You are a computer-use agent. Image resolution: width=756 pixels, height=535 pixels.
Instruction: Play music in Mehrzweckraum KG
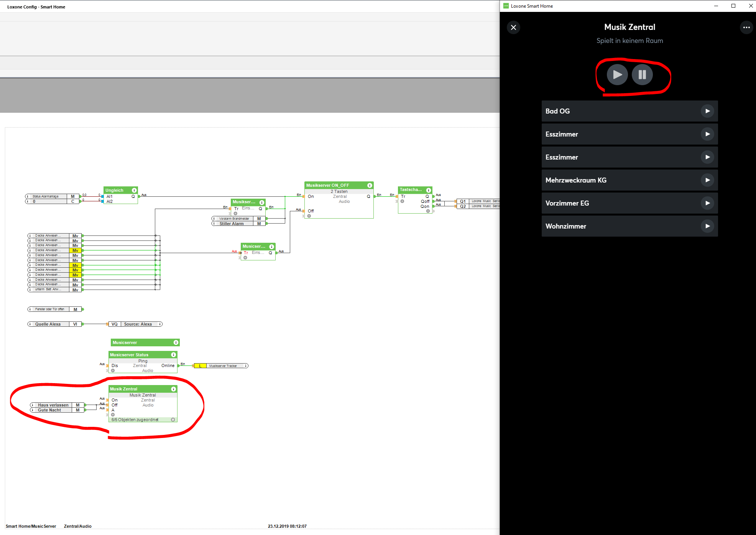click(x=707, y=180)
